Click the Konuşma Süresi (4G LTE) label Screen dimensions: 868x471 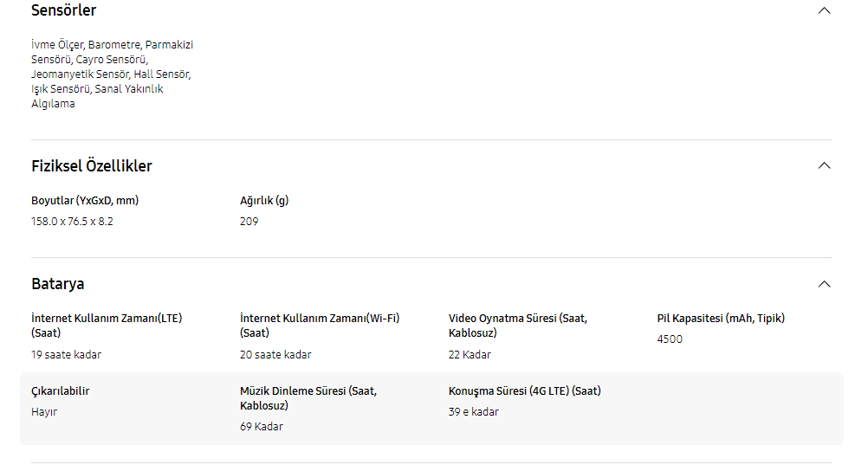point(524,390)
